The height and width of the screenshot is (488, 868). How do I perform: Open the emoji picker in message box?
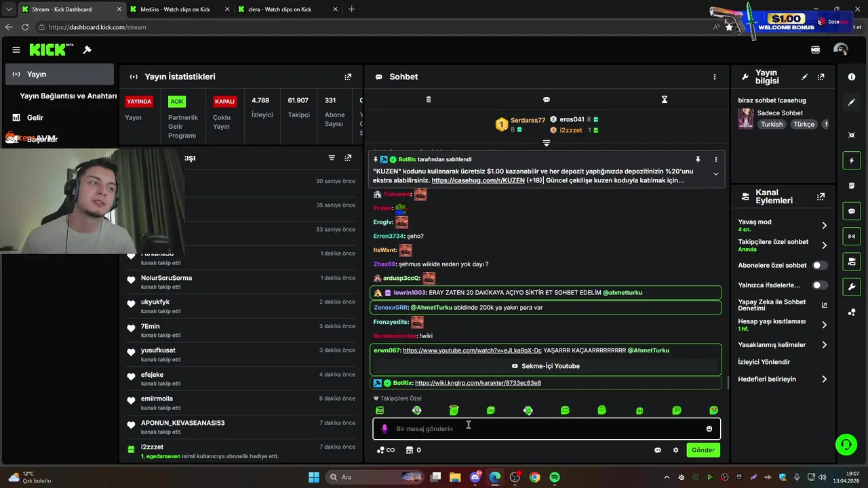(x=709, y=428)
